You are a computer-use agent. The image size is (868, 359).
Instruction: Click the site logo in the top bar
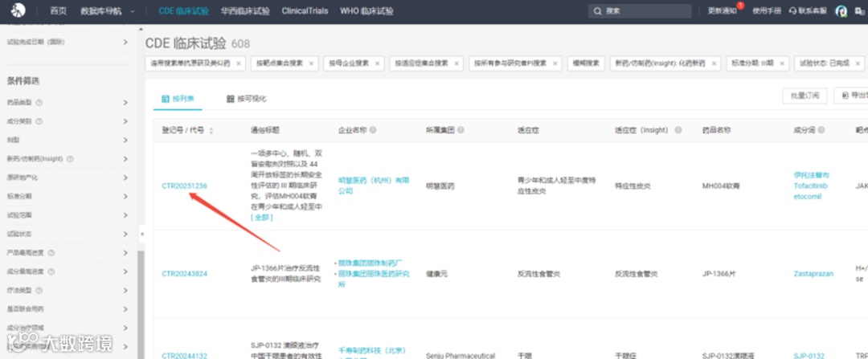coord(18,10)
